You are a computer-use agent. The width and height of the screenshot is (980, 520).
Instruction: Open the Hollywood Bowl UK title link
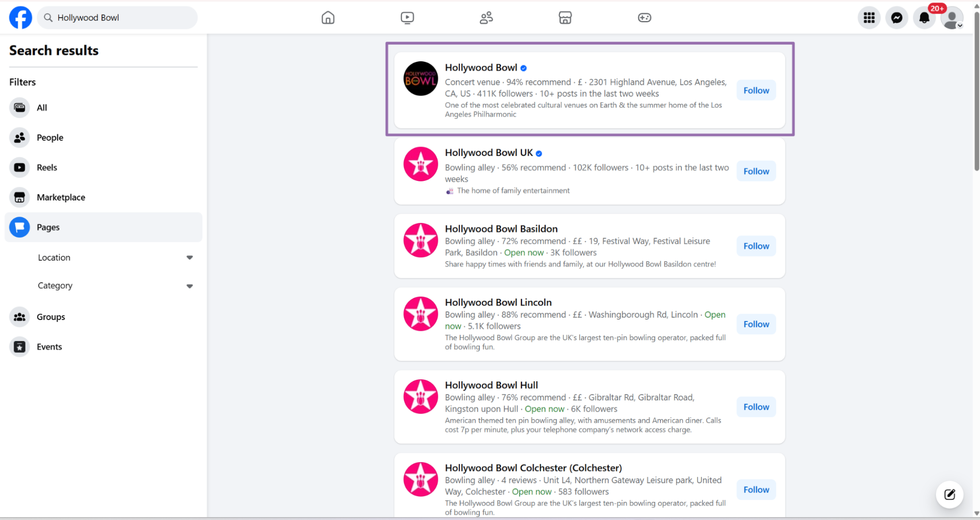pyautogui.click(x=489, y=153)
